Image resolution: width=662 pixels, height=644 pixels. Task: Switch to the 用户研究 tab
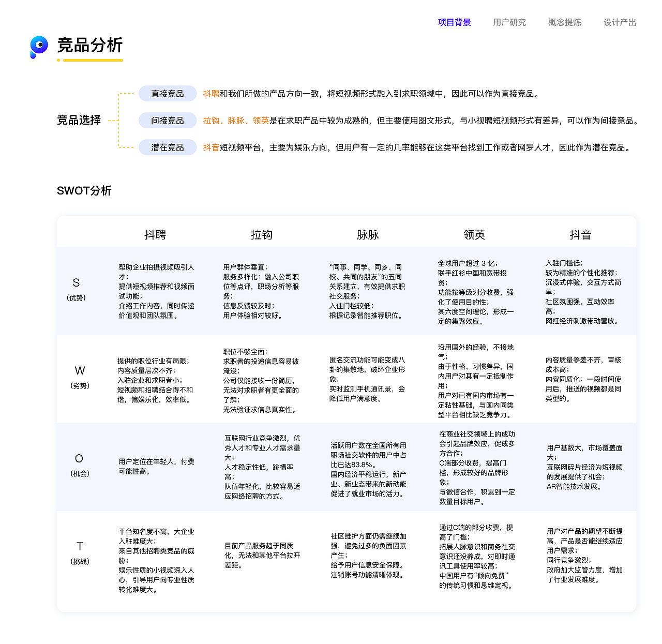click(x=509, y=22)
